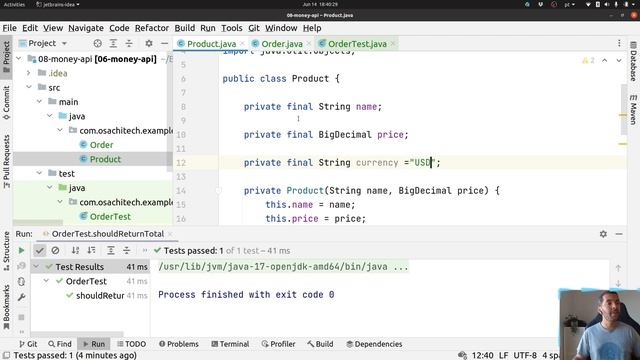Click the clock in the top bar
Viewport: 640px width, 360px height.
(320, 4)
